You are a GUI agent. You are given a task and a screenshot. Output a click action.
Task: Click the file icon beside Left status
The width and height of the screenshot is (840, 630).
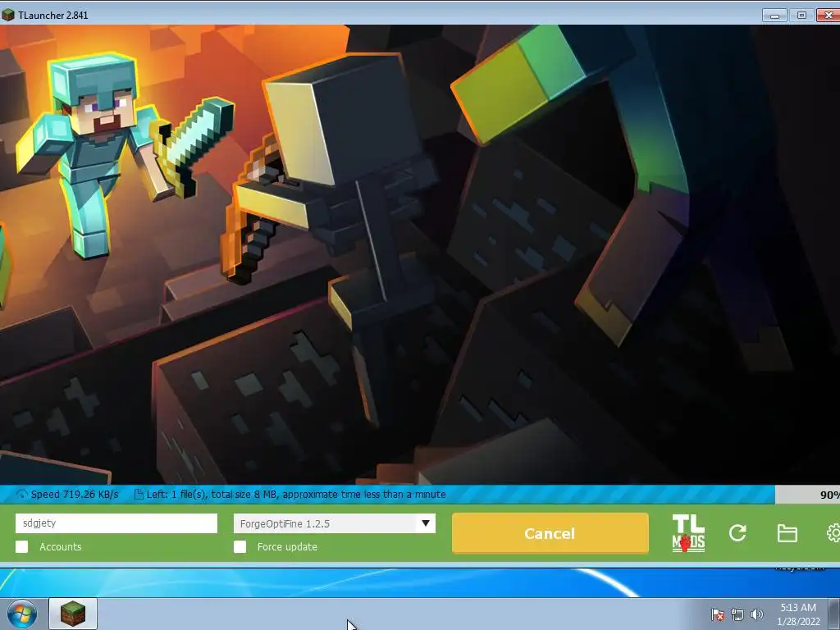click(x=138, y=494)
